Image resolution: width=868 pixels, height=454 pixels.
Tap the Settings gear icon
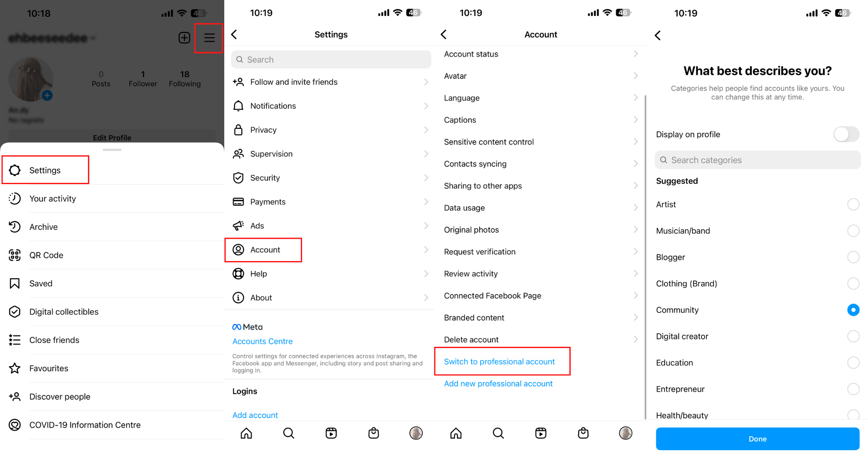coord(16,170)
